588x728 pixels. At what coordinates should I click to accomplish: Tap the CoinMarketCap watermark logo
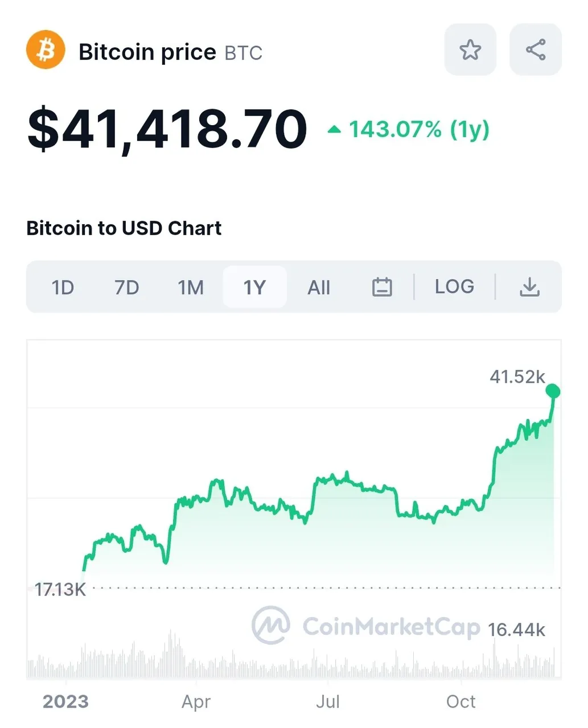[366, 626]
